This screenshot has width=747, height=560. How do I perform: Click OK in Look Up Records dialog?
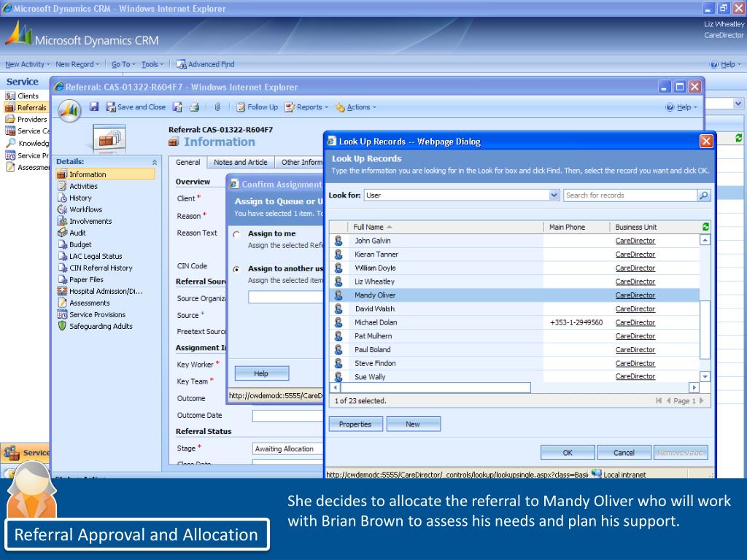pyautogui.click(x=568, y=453)
